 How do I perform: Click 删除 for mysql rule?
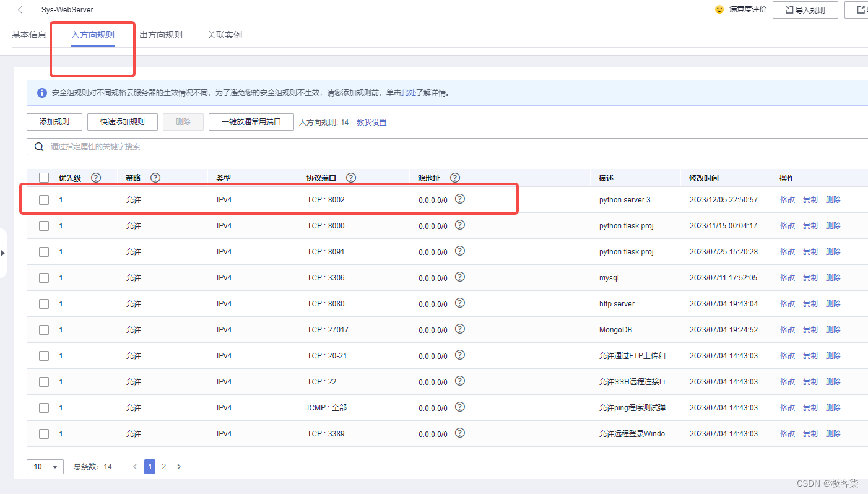pyautogui.click(x=833, y=278)
